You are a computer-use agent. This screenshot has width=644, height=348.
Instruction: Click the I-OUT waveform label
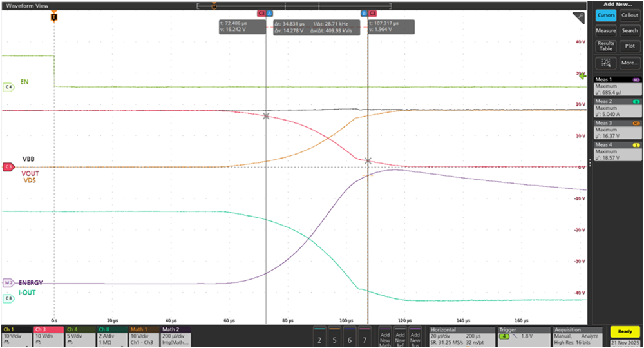[27, 293]
